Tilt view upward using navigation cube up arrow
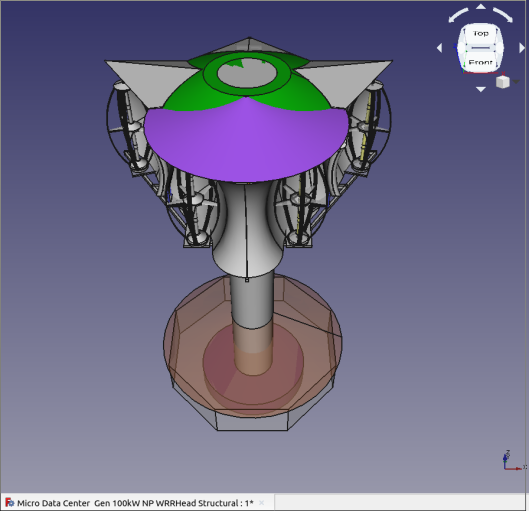This screenshot has height=511, width=529. pos(481,7)
